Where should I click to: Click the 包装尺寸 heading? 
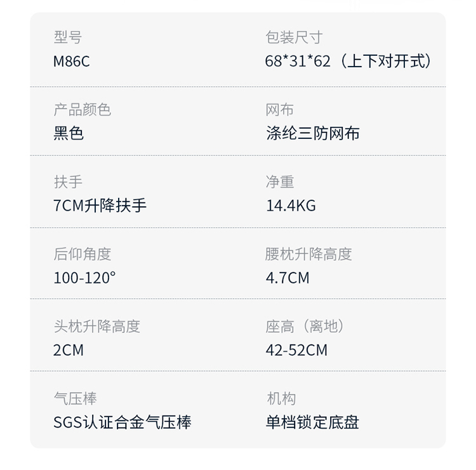294,37
